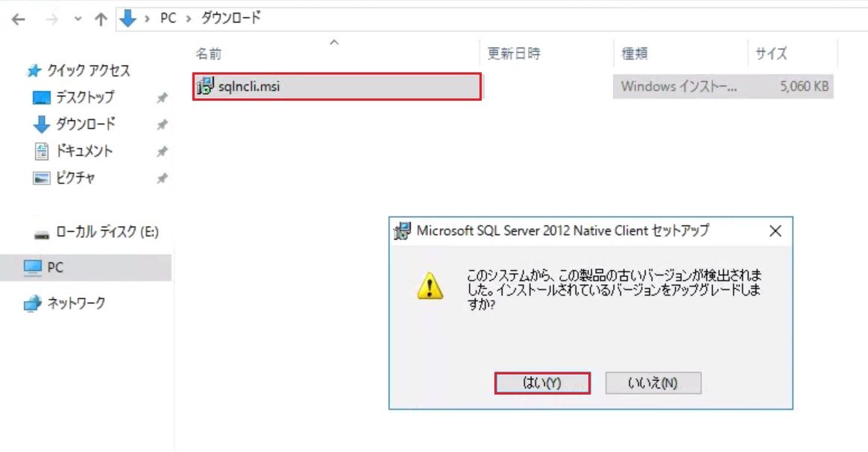Screen dimensions: 868x452
Task: Click the upgrade confirmation message text
Action: click(x=614, y=289)
